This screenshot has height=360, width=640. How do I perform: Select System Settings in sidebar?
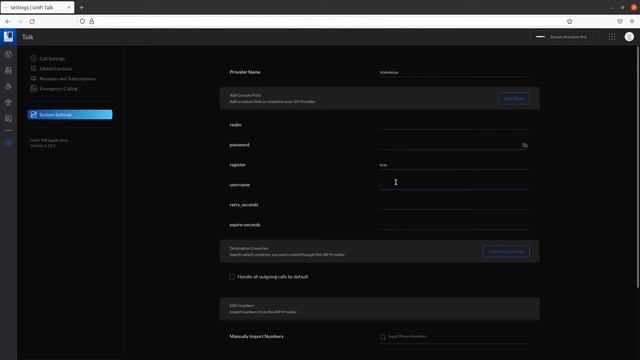coord(70,115)
